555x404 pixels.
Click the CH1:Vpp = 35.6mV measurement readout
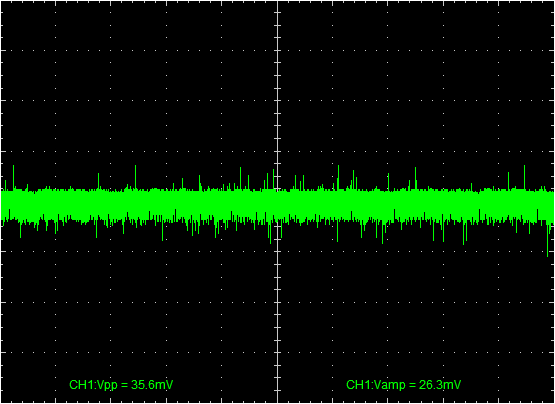click(121, 385)
